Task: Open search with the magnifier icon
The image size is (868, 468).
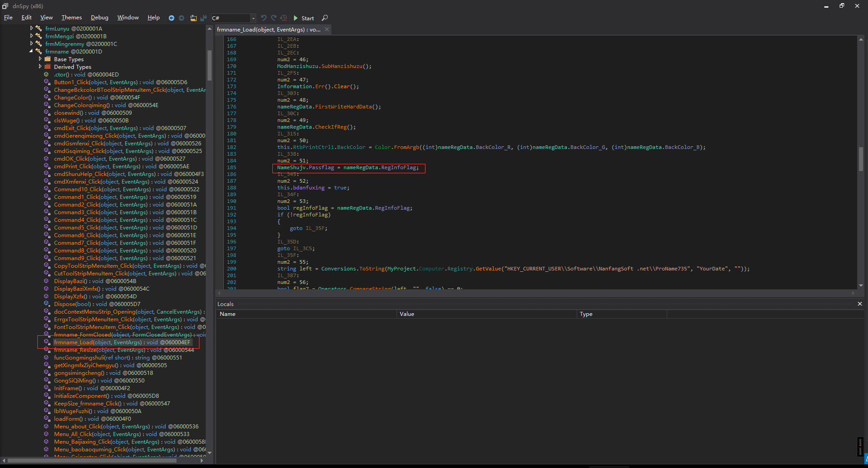Action: click(x=325, y=18)
